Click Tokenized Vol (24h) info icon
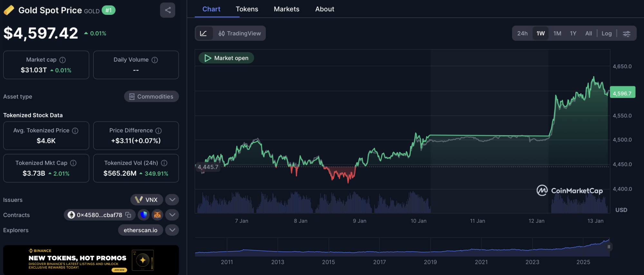The height and width of the screenshot is (275, 644). 164,163
